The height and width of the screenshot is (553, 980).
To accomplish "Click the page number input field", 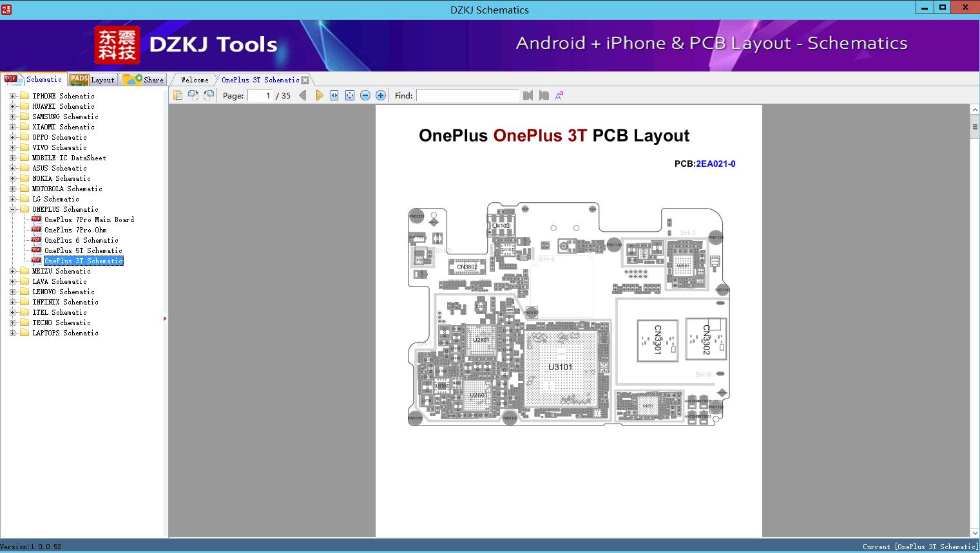I will [260, 95].
